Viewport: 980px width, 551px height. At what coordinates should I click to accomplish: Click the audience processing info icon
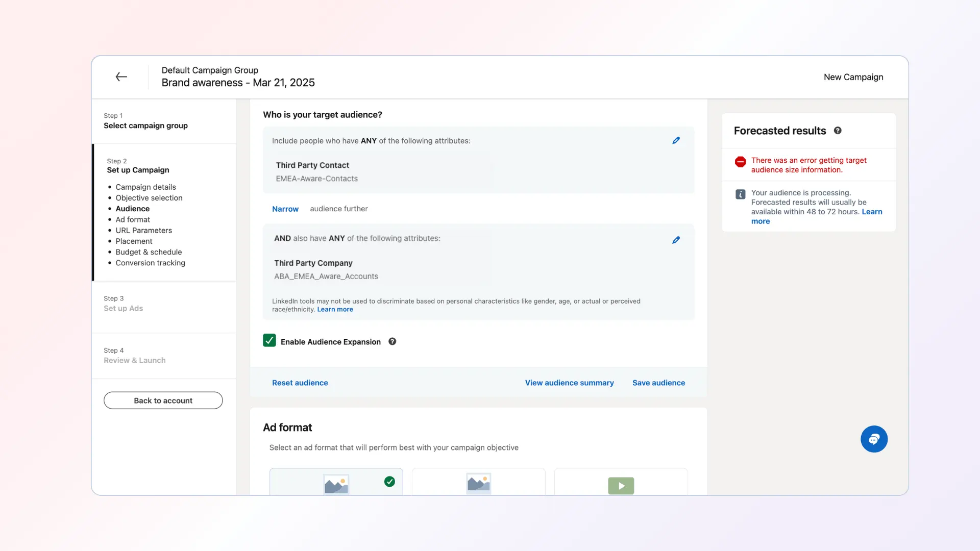click(x=740, y=194)
